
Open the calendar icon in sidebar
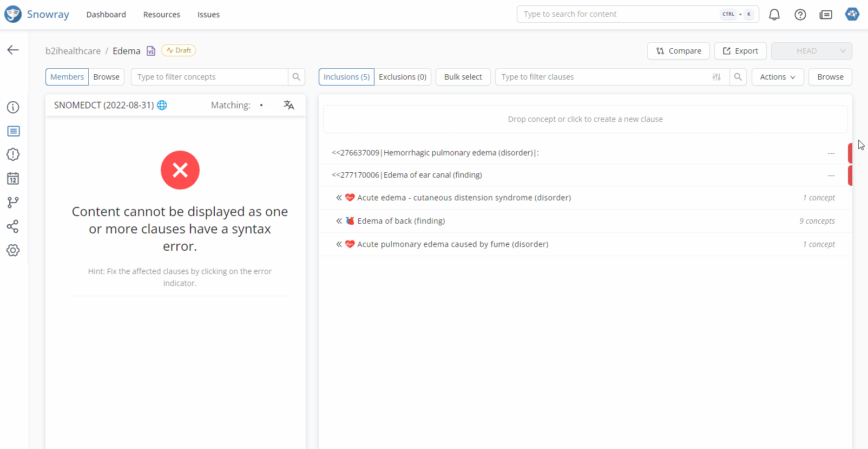point(13,179)
